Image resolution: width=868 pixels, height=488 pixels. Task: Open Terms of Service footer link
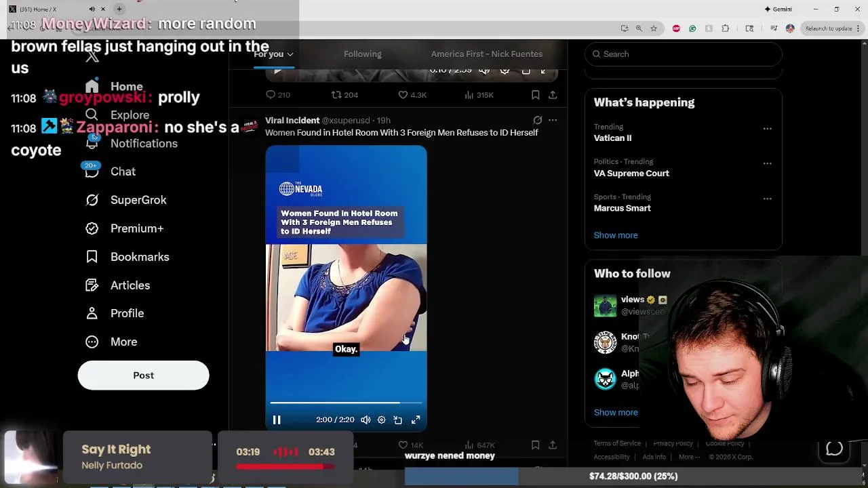point(617,443)
